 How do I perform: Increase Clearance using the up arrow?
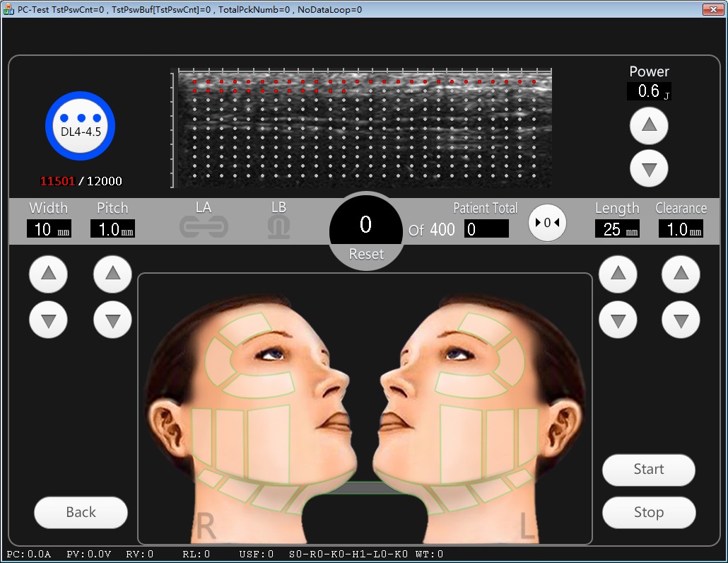pos(681,274)
